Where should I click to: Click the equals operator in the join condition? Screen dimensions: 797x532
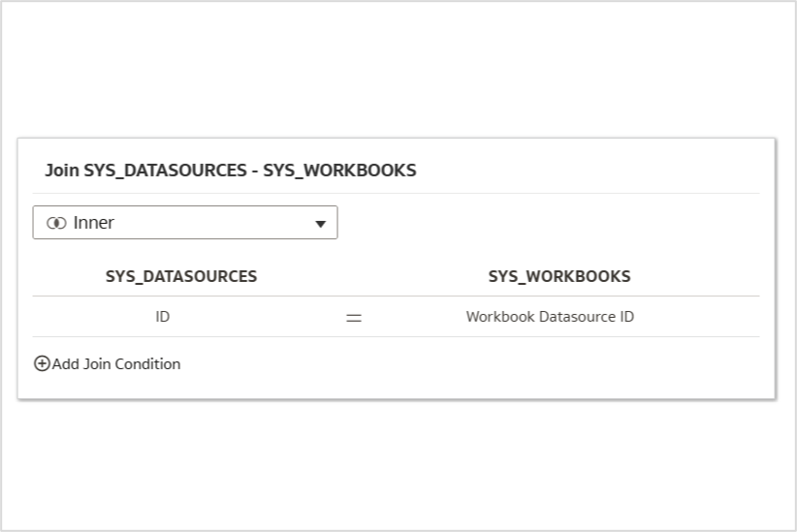point(354,317)
